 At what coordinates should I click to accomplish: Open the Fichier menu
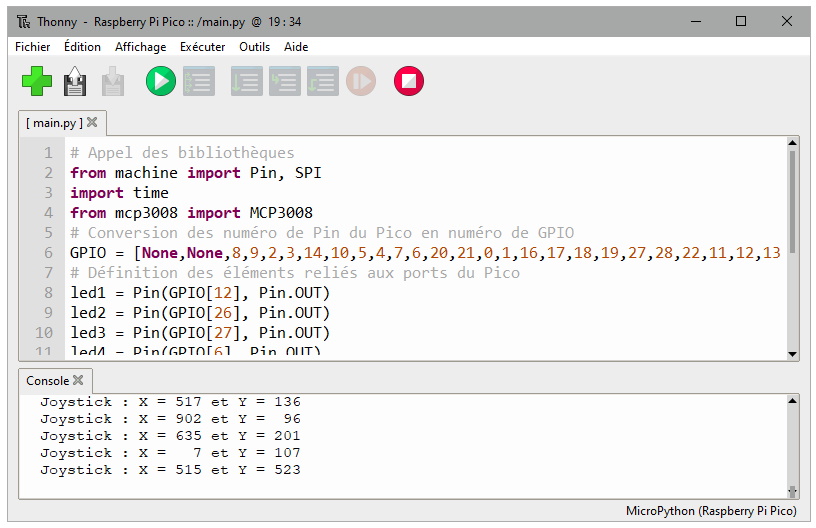[x=33, y=47]
